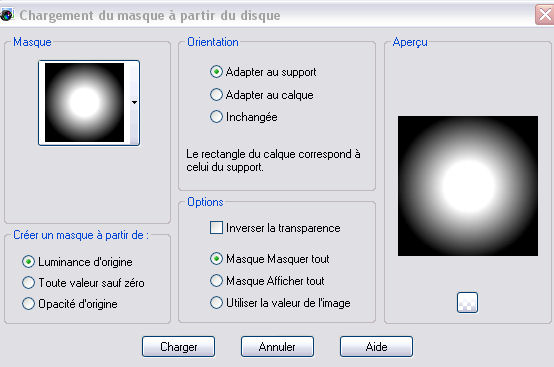Toggle the transparency checkerboard preview icon

coord(467,302)
